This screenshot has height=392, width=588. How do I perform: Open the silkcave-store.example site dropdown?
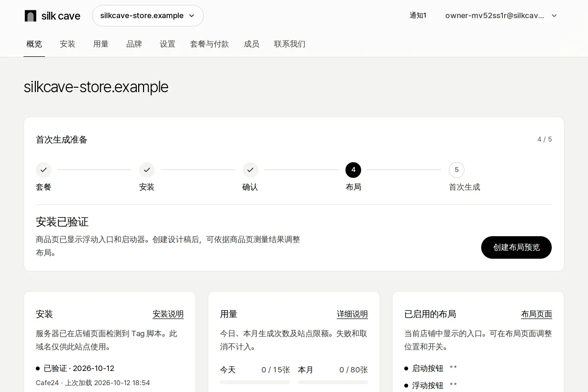(148, 16)
